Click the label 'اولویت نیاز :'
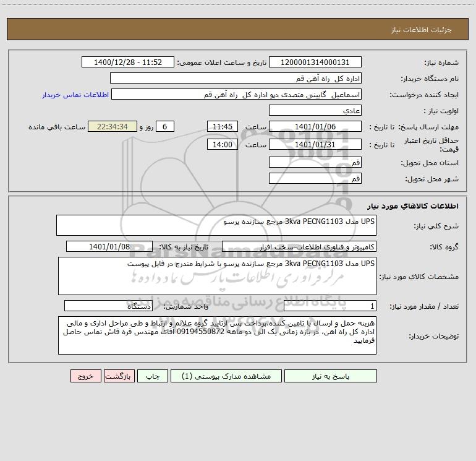Screen dimensions: 476x461 tap(441, 111)
